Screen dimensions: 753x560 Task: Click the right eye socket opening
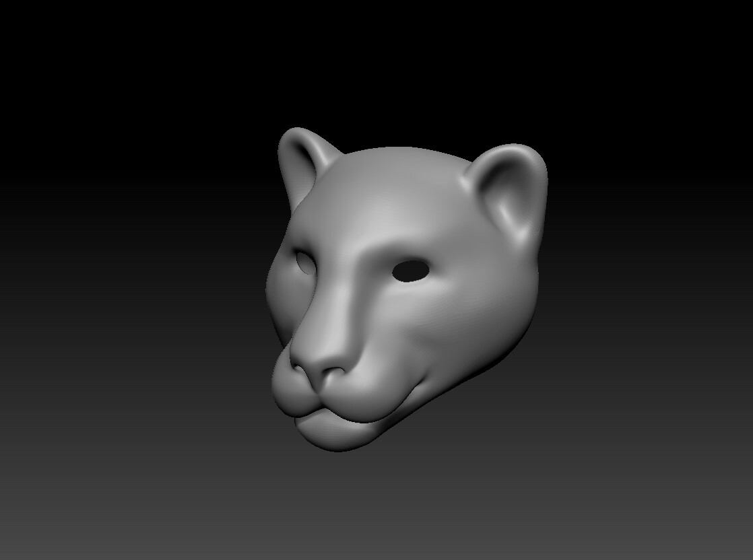pos(410,269)
